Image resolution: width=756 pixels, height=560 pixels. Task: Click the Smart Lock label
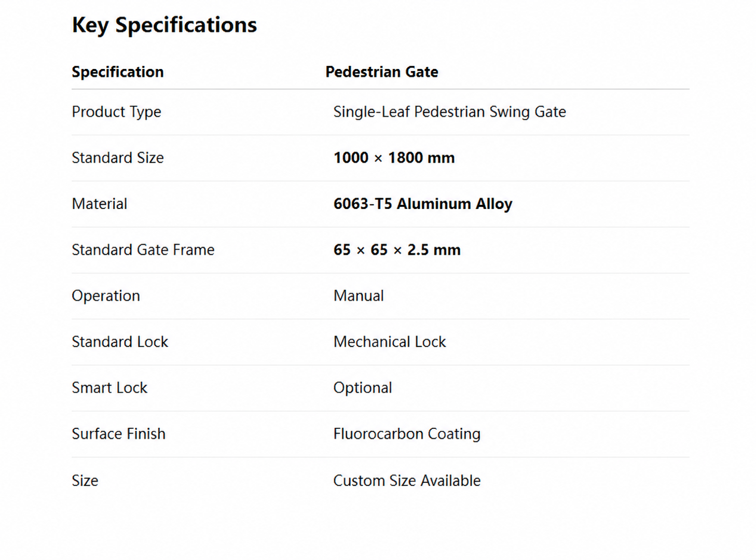[109, 388]
